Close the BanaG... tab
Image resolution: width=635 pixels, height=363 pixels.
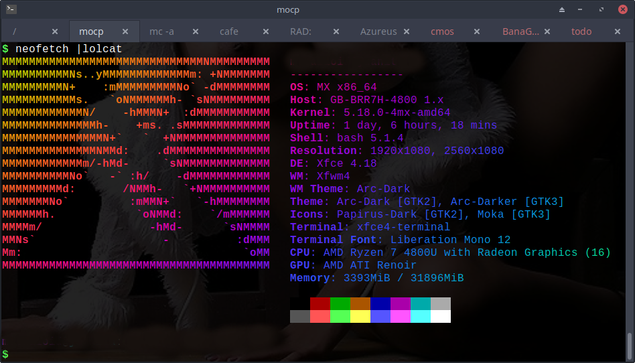point(547,32)
